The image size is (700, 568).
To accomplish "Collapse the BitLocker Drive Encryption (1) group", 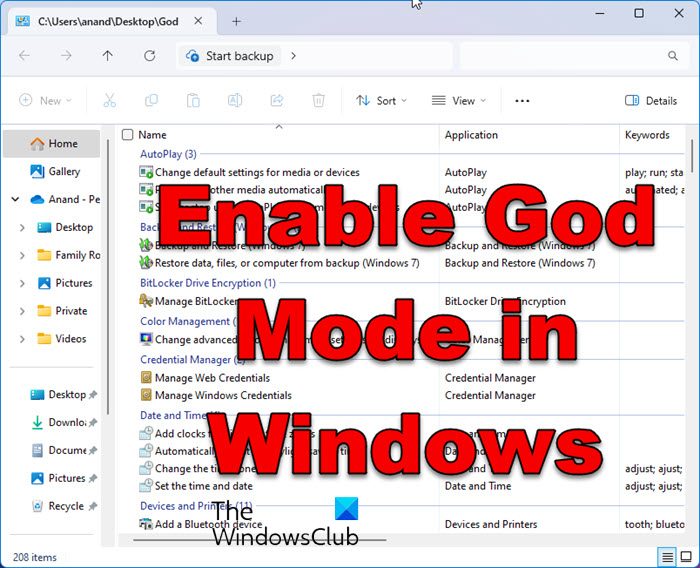I will 208,283.
